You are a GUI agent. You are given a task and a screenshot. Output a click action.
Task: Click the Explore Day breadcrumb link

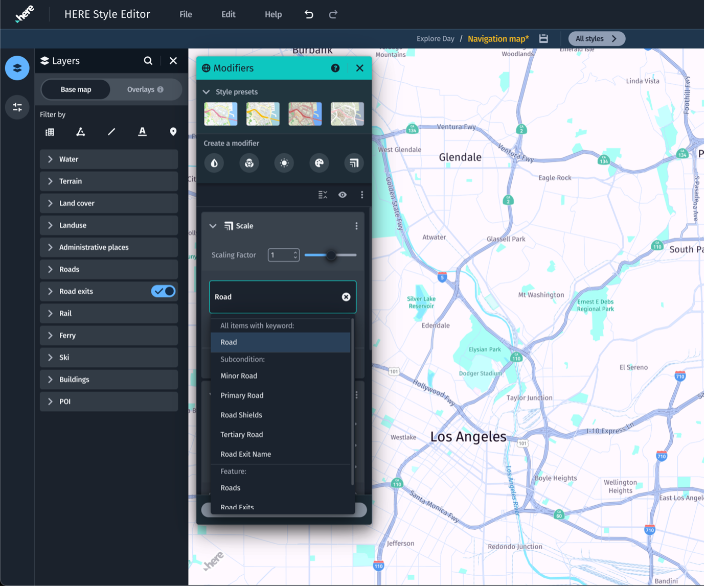pos(435,39)
